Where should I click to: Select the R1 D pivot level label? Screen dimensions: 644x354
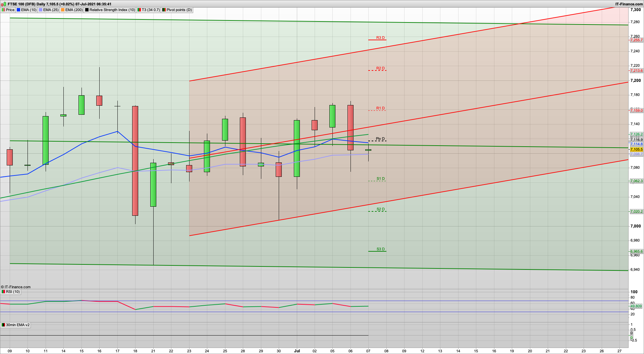click(380, 108)
